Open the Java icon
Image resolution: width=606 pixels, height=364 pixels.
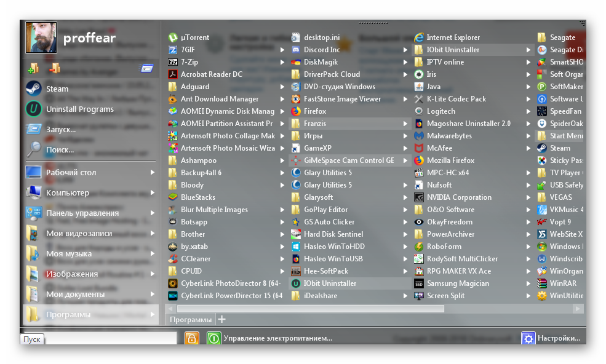(x=418, y=87)
